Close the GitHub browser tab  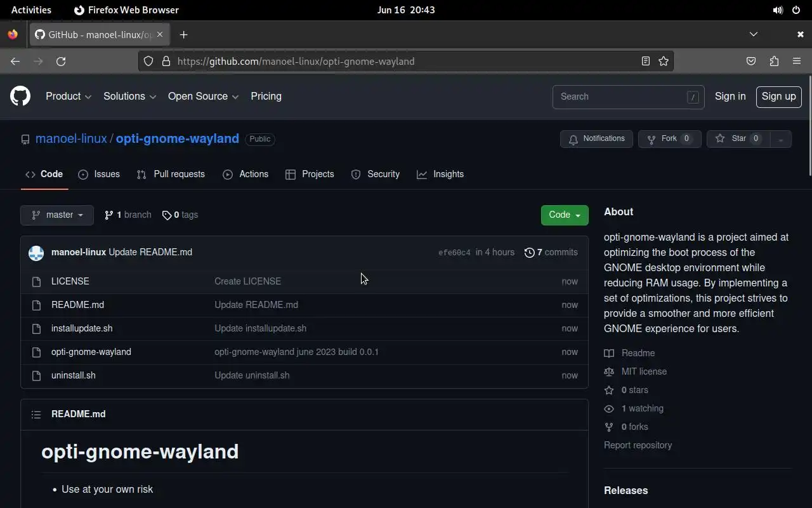pos(160,34)
